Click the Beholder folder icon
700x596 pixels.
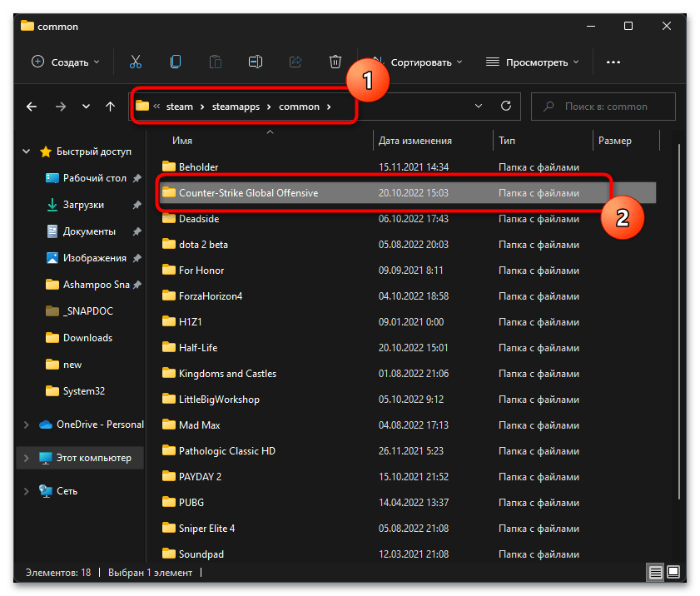click(x=169, y=166)
